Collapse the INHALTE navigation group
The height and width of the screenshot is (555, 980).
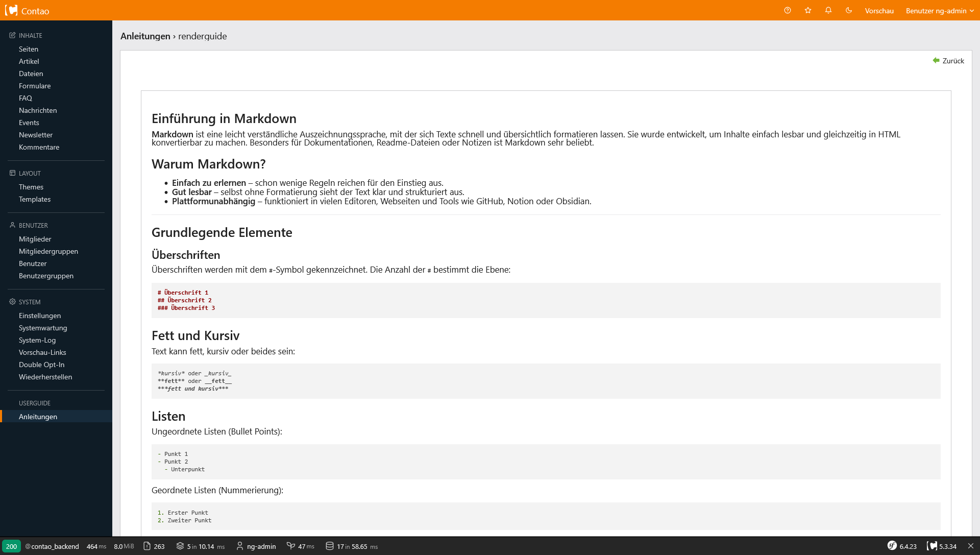(31, 36)
